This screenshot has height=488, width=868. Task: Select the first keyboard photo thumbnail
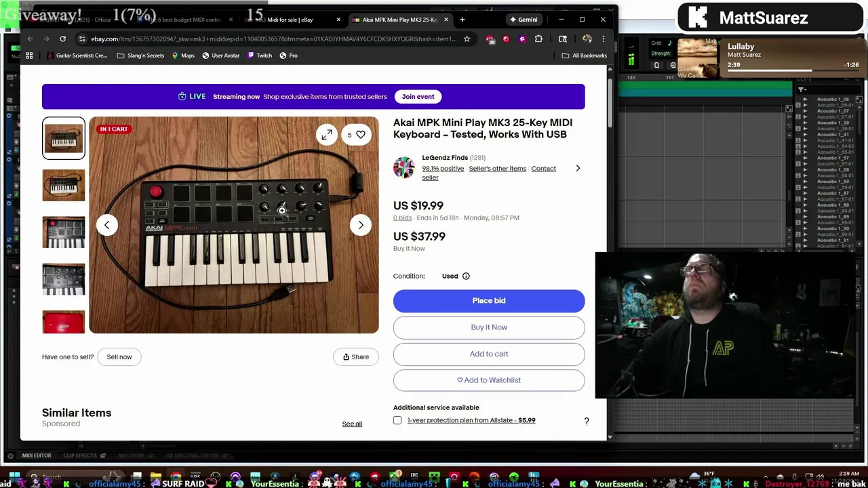[x=64, y=138]
